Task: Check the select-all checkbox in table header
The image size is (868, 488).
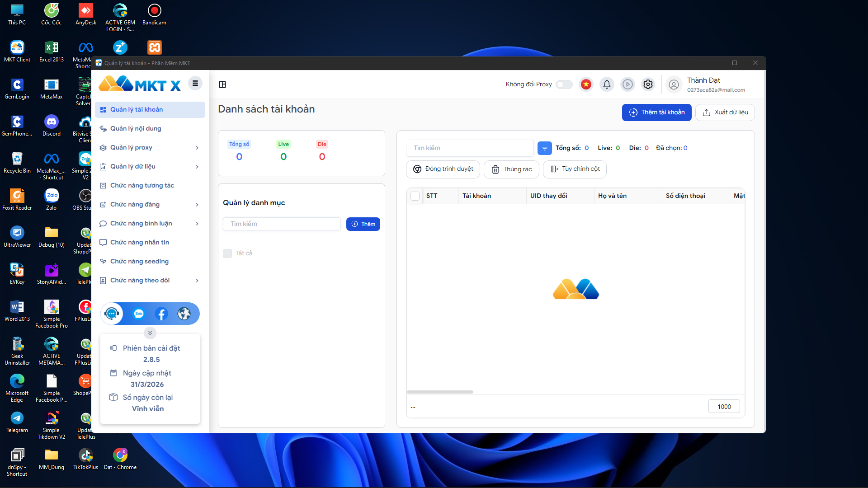Action: coord(415,196)
